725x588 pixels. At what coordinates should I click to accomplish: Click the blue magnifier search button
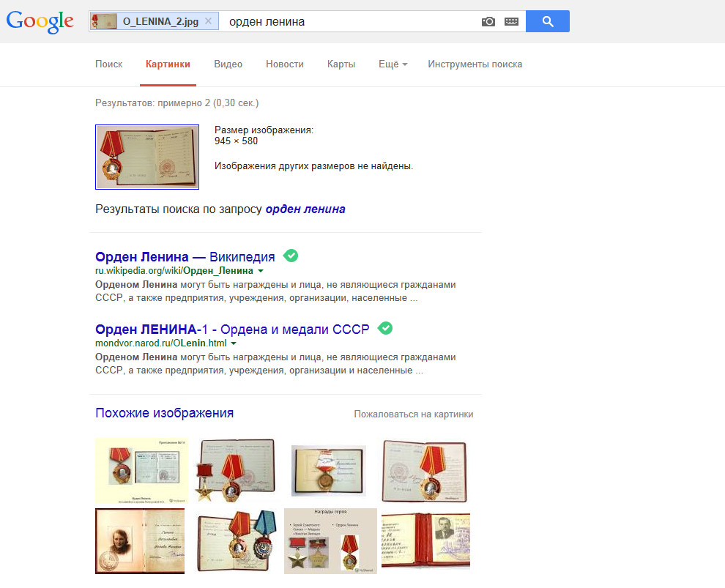click(548, 21)
